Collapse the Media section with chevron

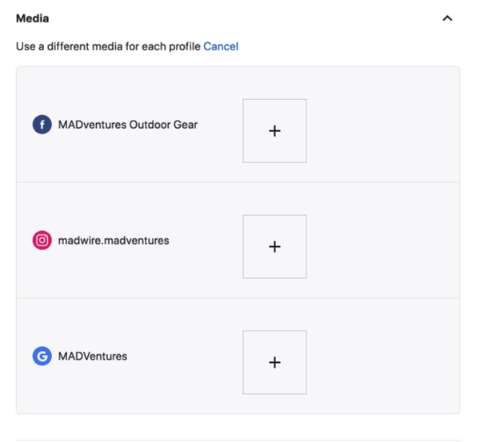[447, 18]
